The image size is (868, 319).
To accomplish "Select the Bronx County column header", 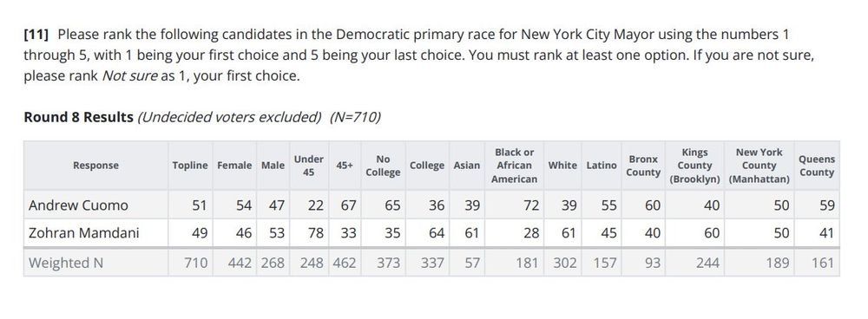I will pos(643,166).
